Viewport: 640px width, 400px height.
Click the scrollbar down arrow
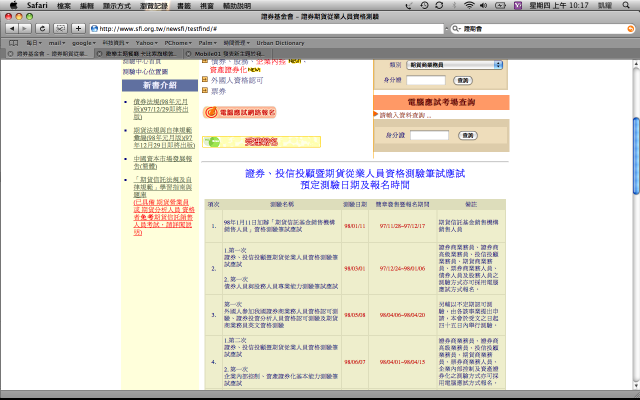tap(636, 386)
